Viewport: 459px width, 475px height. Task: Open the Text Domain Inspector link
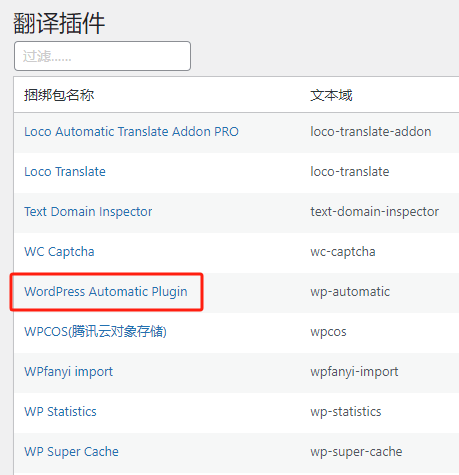(x=88, y=212)
